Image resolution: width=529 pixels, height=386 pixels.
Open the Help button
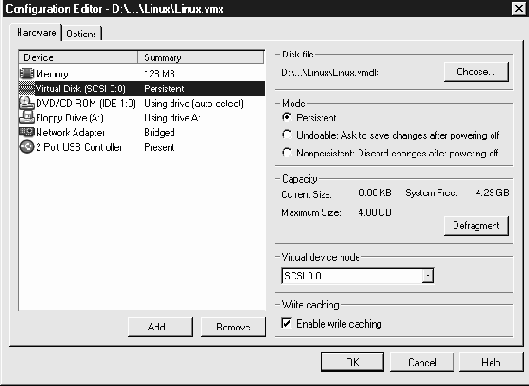click(x=491, y=362)
